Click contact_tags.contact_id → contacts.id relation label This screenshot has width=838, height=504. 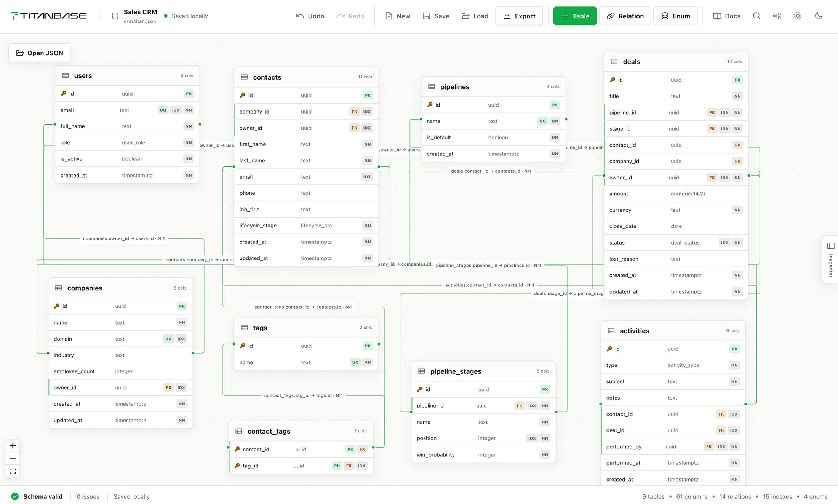coord(304,307)
